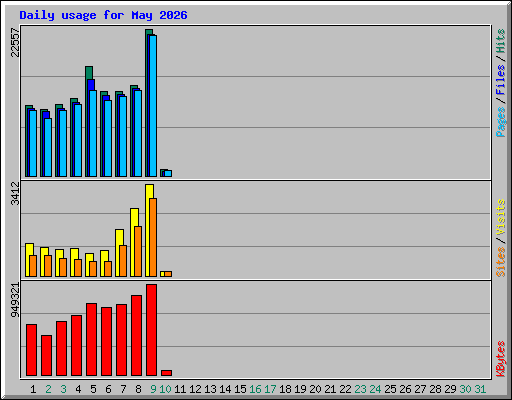Click day label 13 on the x-axis
This screenshot has width=512, height=400.
tap(210, 389)
